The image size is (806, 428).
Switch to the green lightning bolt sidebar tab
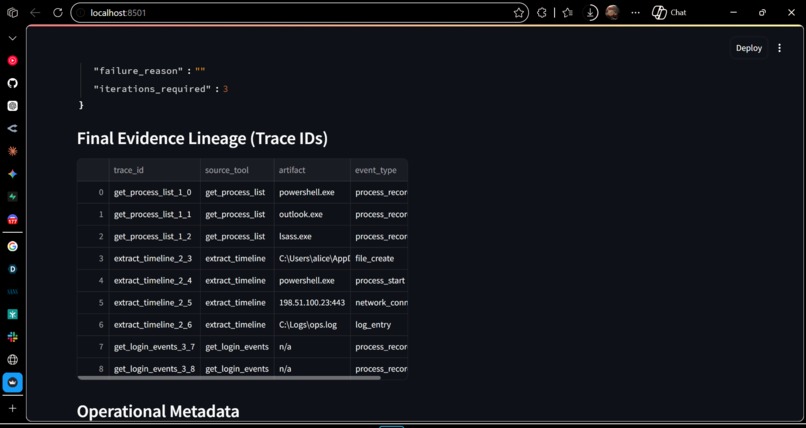click(12, 197)
